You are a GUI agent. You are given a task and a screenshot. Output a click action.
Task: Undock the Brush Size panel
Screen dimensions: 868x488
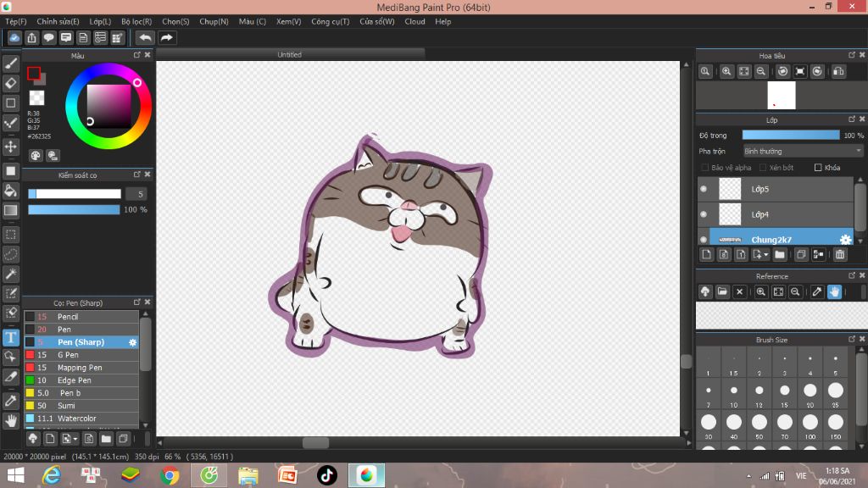click(x=851, y=339)
